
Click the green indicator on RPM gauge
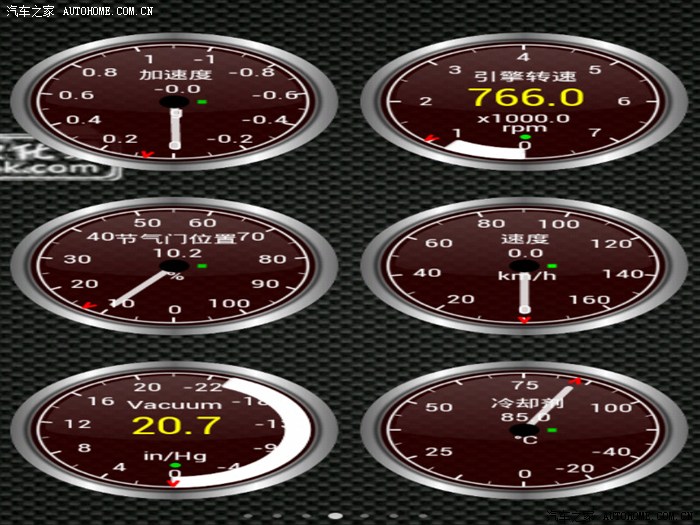[525, 136]
